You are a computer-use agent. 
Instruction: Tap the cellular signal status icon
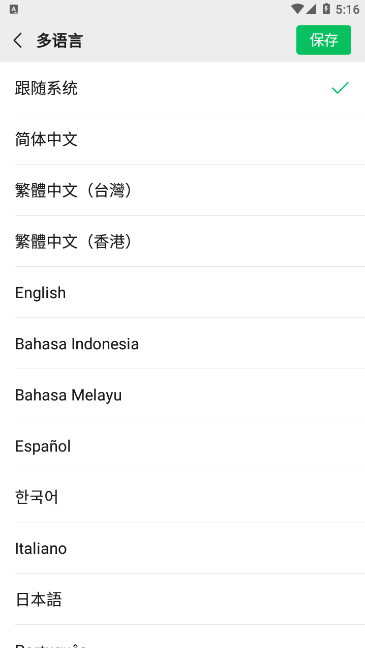pyautogui.click(x=311, y=9)
